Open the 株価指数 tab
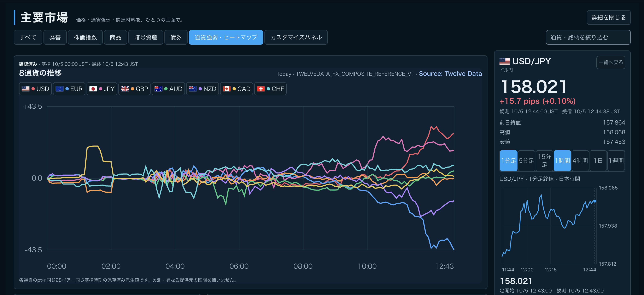This screenshot has height=295, width=644. pos(85,37)
